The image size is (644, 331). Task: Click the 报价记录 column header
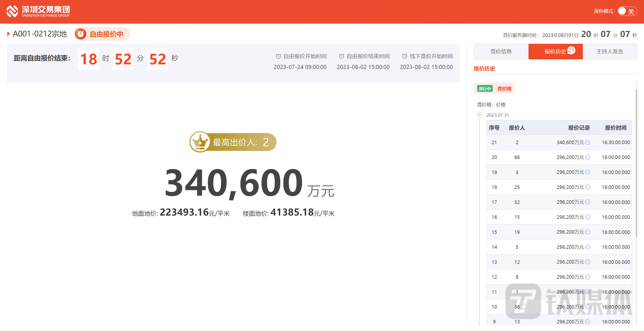(579, 128)
